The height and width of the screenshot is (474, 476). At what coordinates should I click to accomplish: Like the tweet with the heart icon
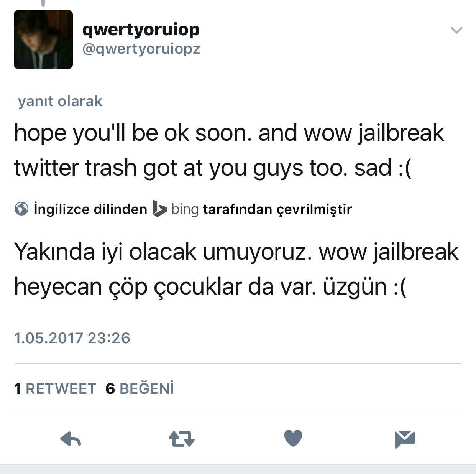(293, 438)
